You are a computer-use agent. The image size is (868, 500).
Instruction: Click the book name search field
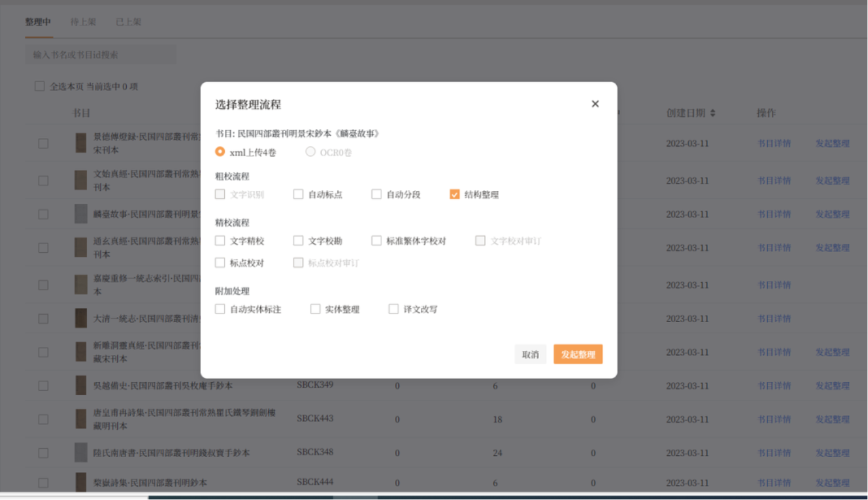point(100,55)
